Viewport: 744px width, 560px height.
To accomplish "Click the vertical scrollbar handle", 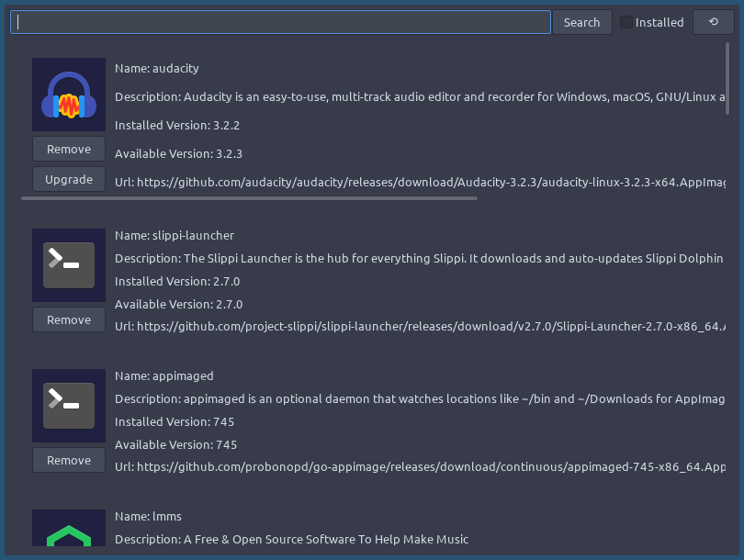I will pos(727,79).
